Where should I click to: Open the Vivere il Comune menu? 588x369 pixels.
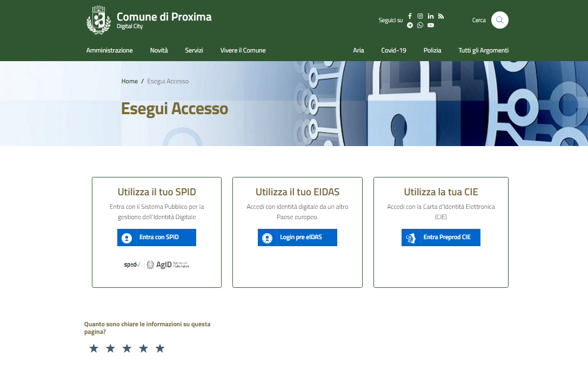(x=243, y=50)
